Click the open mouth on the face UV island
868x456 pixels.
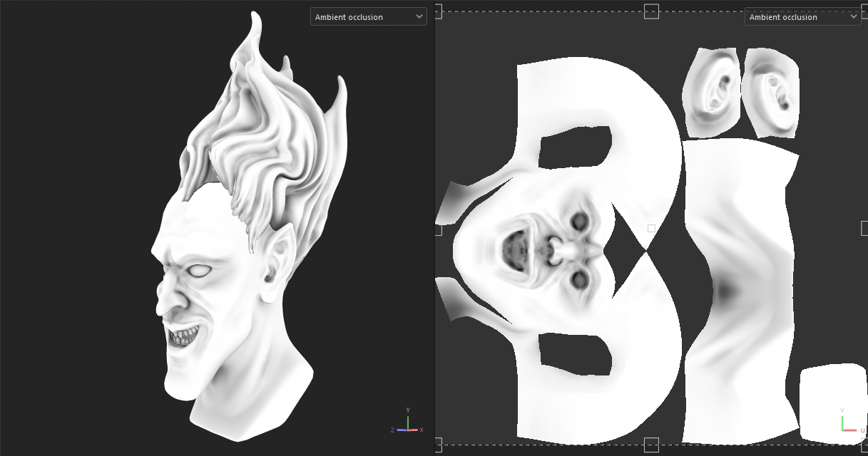(514, 249)
